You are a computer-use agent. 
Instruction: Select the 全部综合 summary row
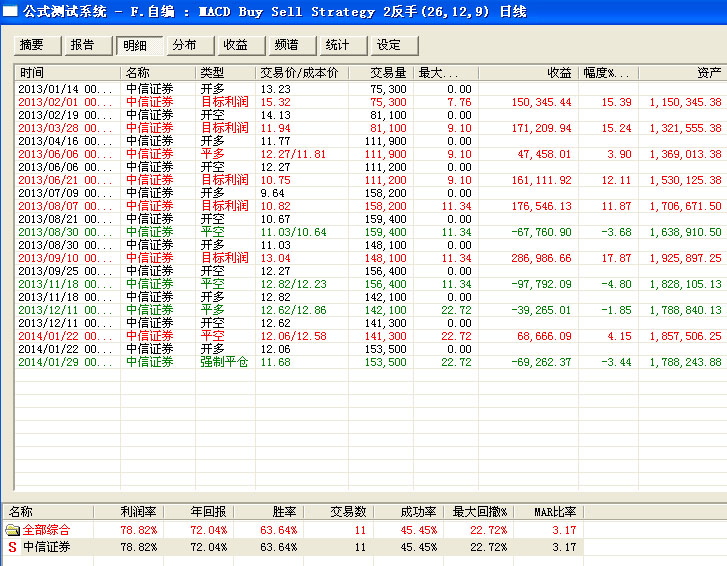[x=293, y=529]
